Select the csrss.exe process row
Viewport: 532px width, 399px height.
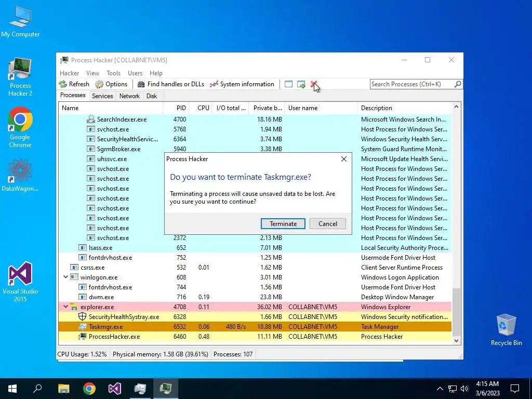click(x=255, y=268)
